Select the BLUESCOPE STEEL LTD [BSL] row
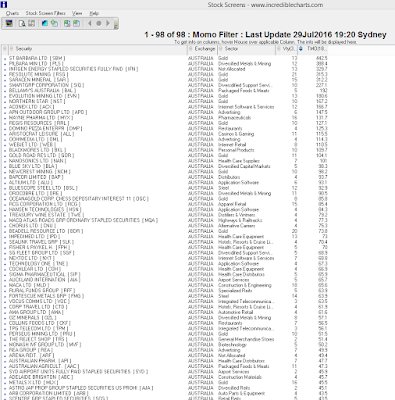The image size is (395, 400). pyautogui.click(x=165, y=188)
